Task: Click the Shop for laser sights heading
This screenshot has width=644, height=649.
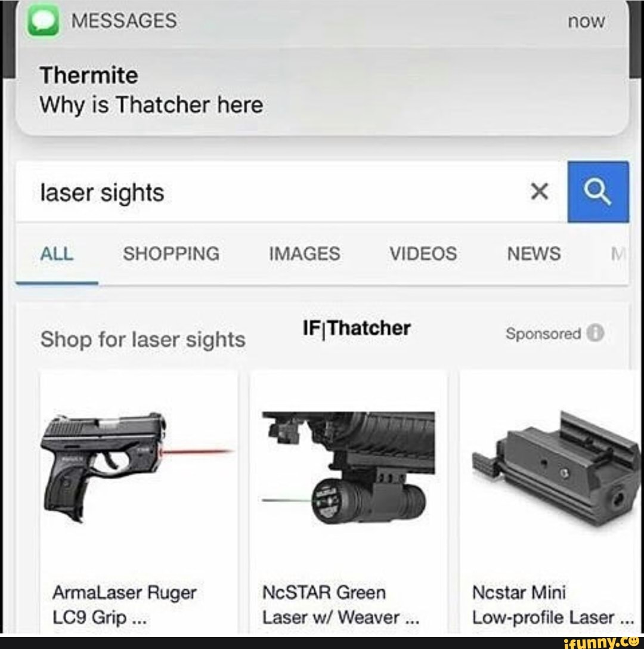Action: click(143, 339)
